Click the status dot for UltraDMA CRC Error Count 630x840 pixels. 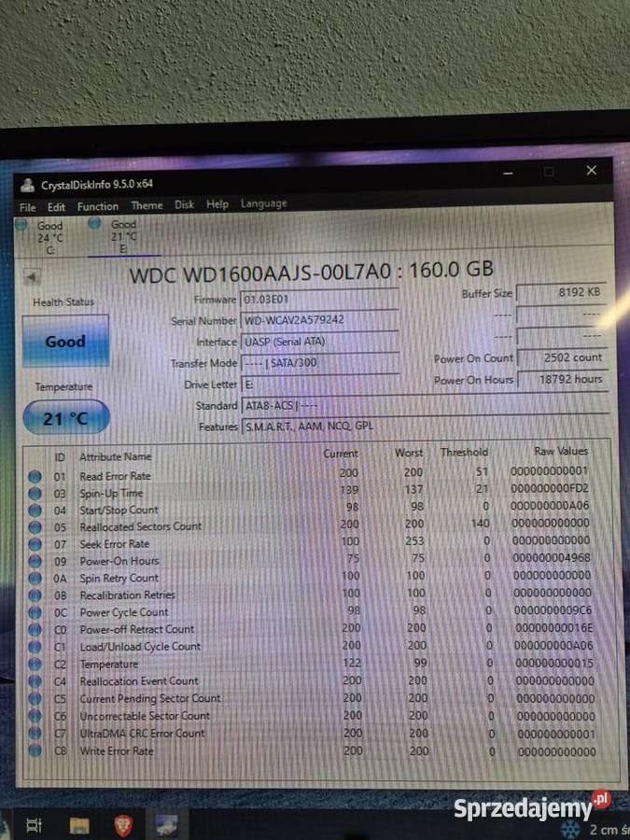pos(35,733)
